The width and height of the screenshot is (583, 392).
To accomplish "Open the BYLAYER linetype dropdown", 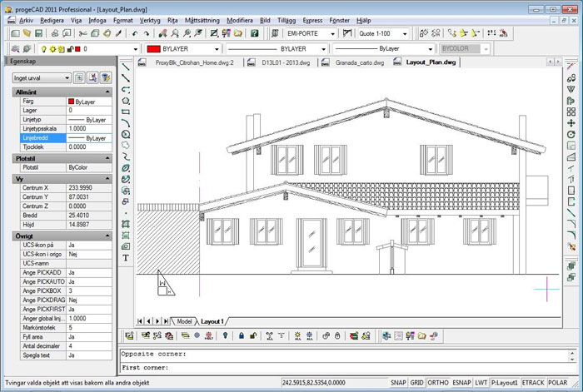I will (323, 49).
